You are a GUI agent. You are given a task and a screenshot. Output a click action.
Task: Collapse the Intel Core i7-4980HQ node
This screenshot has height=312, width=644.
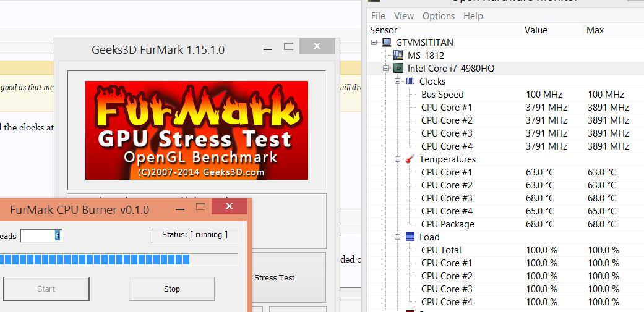tap(385, 69)
